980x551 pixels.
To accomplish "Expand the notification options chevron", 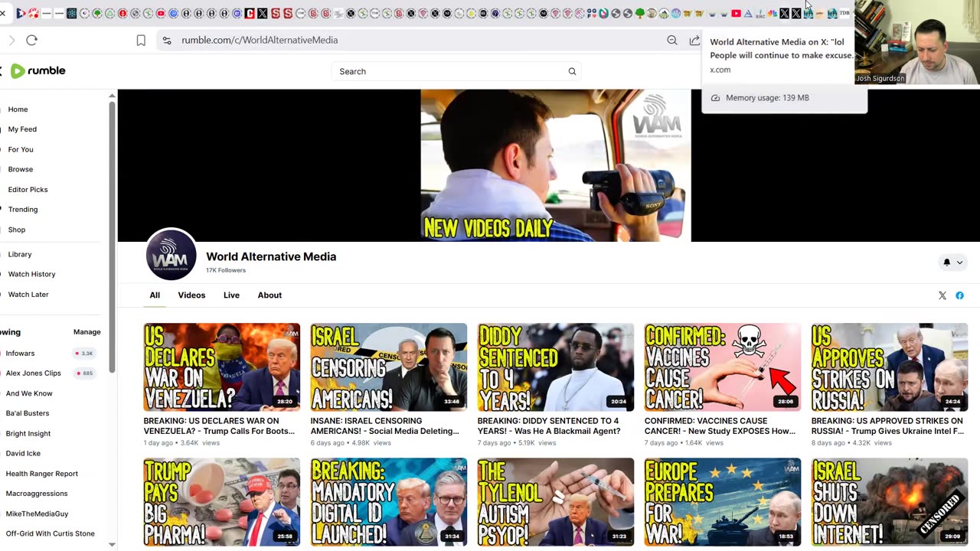I will 959,262.
